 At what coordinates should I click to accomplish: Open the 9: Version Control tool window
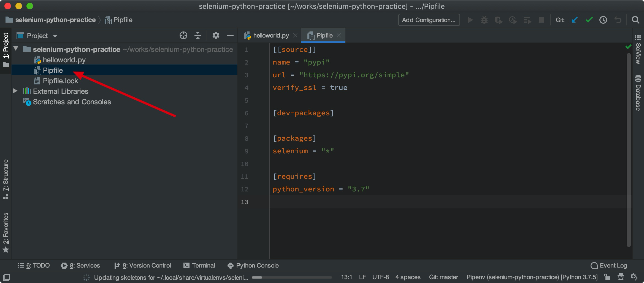coord(142,265)
